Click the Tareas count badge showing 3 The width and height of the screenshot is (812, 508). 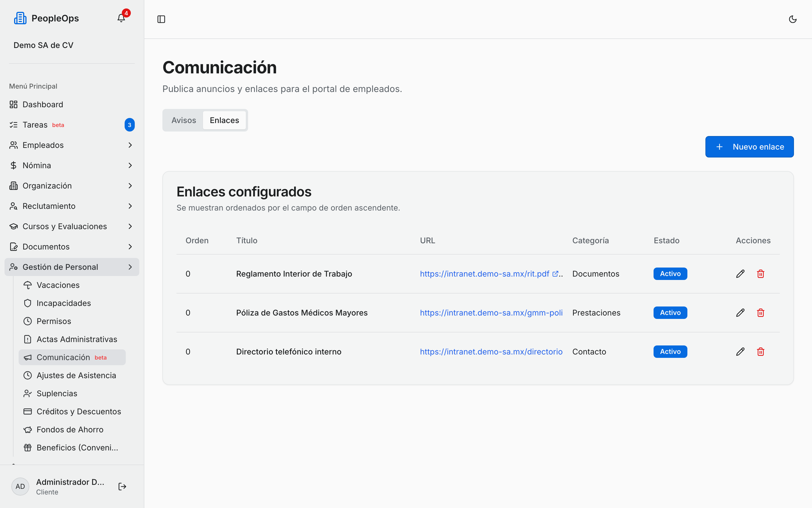click(129, 125)
